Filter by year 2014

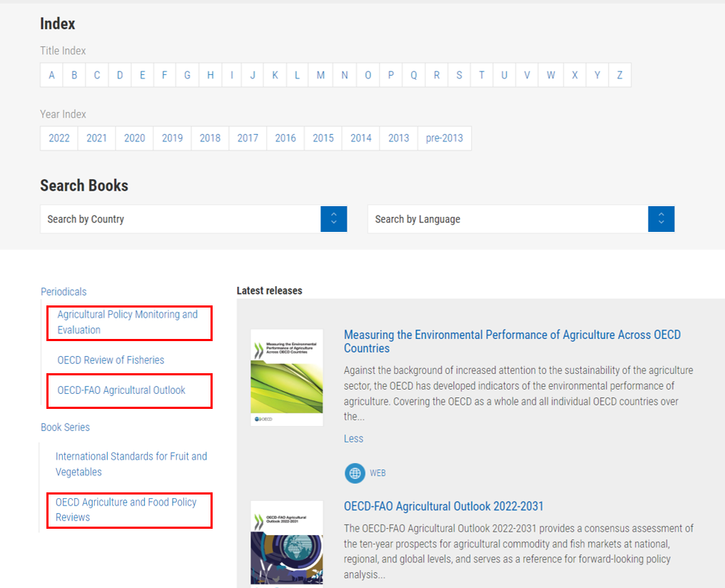361,138
